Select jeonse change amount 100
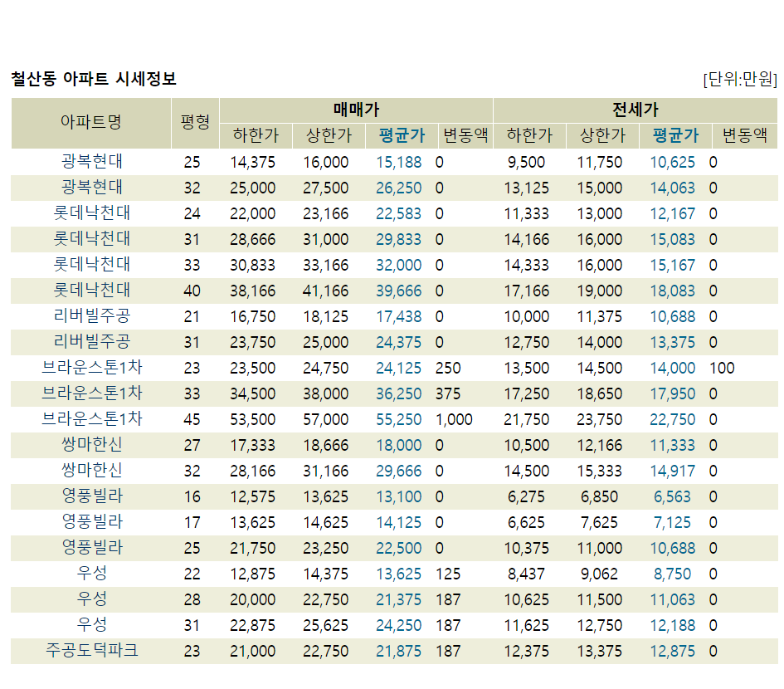Viewport: 784px width, 689px height. pyautogui.click(x=722, y=369)
